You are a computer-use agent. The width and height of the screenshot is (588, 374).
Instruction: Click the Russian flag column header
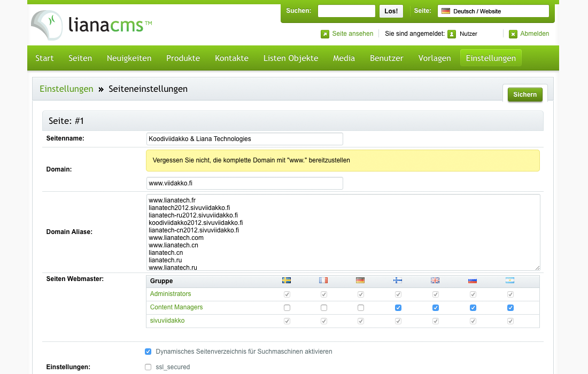[473, 280]
